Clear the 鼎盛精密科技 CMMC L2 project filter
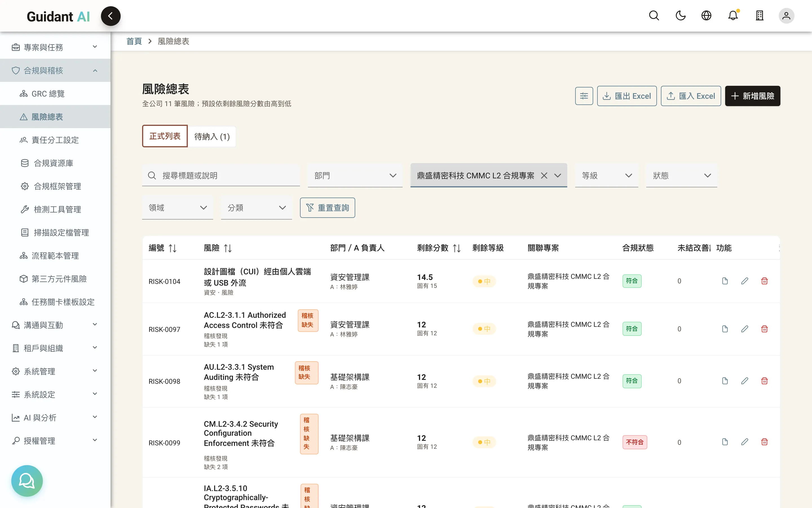Viewport: 812px width, 508px height. (544, 175)
